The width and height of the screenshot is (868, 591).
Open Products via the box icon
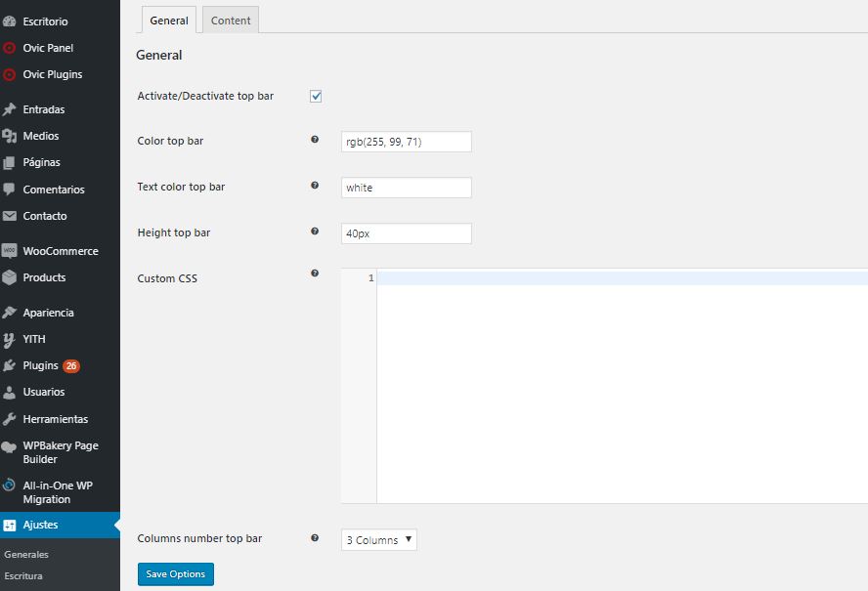coord(10,277)
